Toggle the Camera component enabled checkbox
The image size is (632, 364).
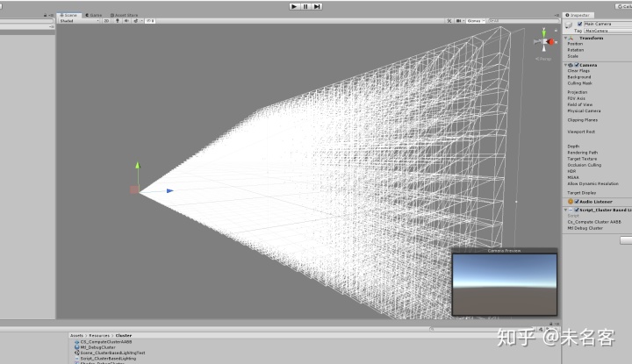(577, 65)
